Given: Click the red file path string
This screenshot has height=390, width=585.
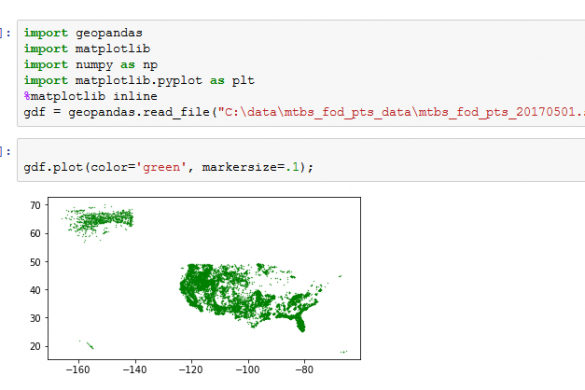Looking at the screenshot, I should 401,112.
